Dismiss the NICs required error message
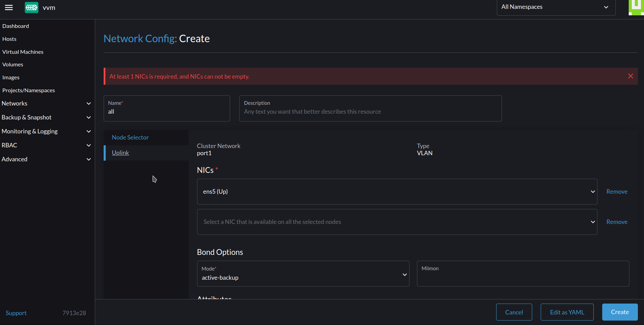The width and height of the screenshot is (644, 325). coord(631,76)
